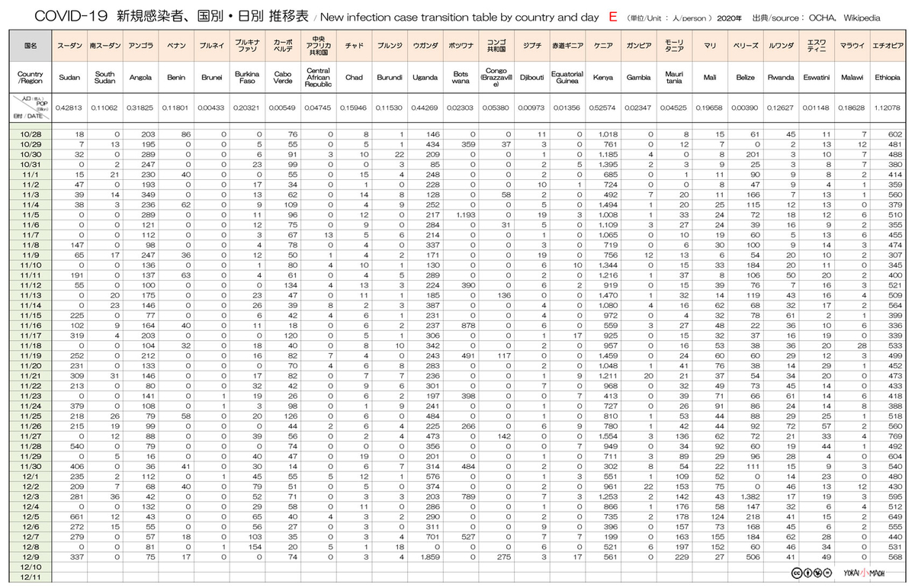
Task: Click Ethiopia population value 1.12078
Action: tap(888, 108)
